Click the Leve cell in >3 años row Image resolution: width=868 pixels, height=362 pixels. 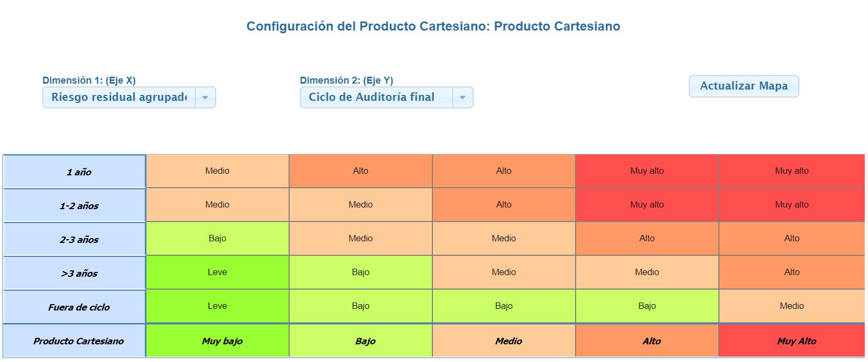[217, 272]
